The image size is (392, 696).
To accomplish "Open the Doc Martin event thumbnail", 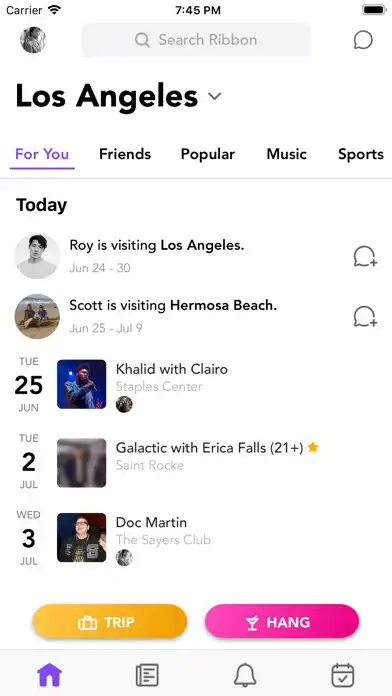I will point(82,538).
